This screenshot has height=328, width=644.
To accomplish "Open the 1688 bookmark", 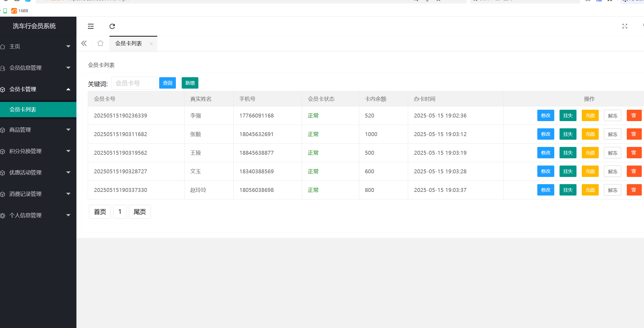I will coord(20,11).
